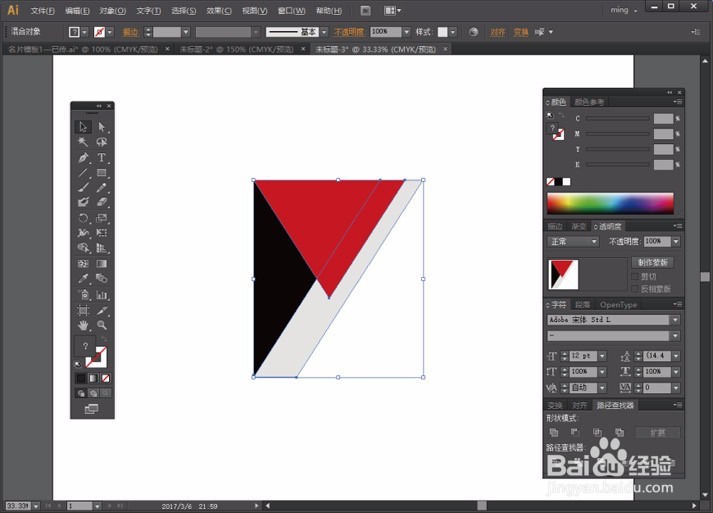The image size is (713, 513).
Task: Select the Rotate tool
Action: tap(83, 218)
